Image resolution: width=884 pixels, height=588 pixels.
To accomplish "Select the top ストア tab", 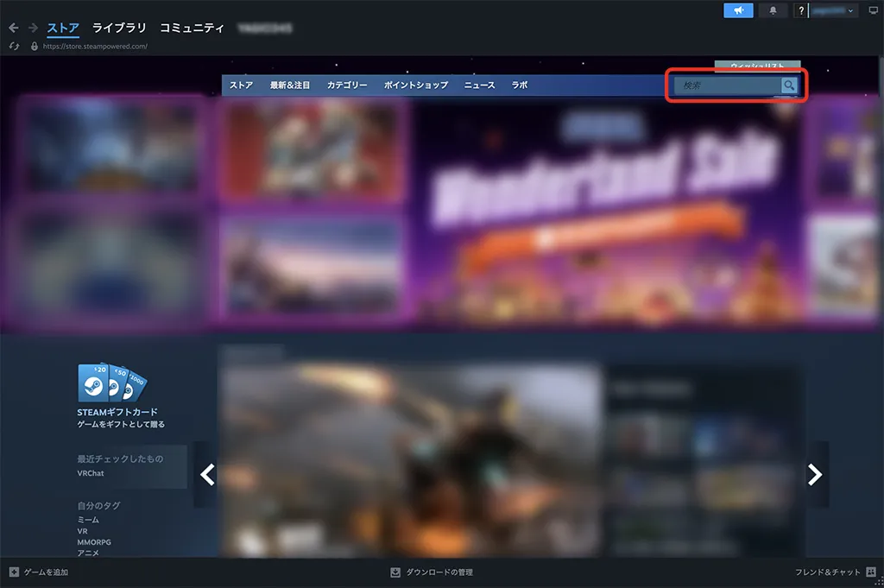I will click(x=63, y=28).
